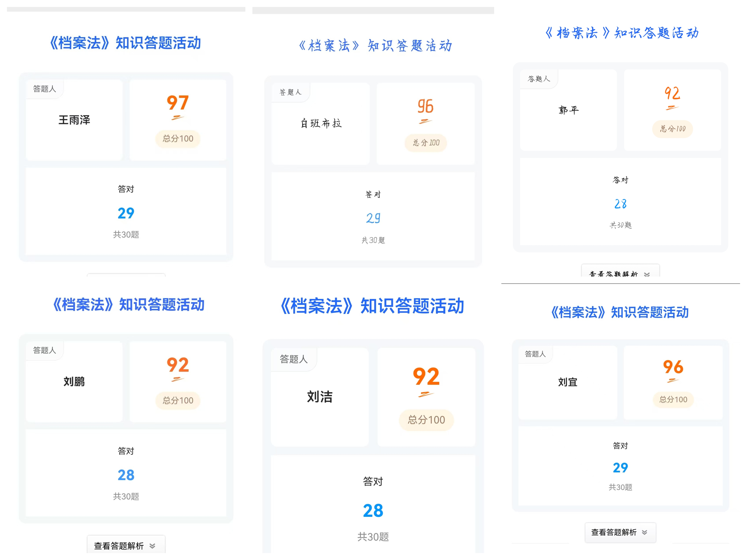Screen dimensions: 747x560
Task: Click 查看答题解析 button text below 刘宜's card
Action: click(614, 532)
